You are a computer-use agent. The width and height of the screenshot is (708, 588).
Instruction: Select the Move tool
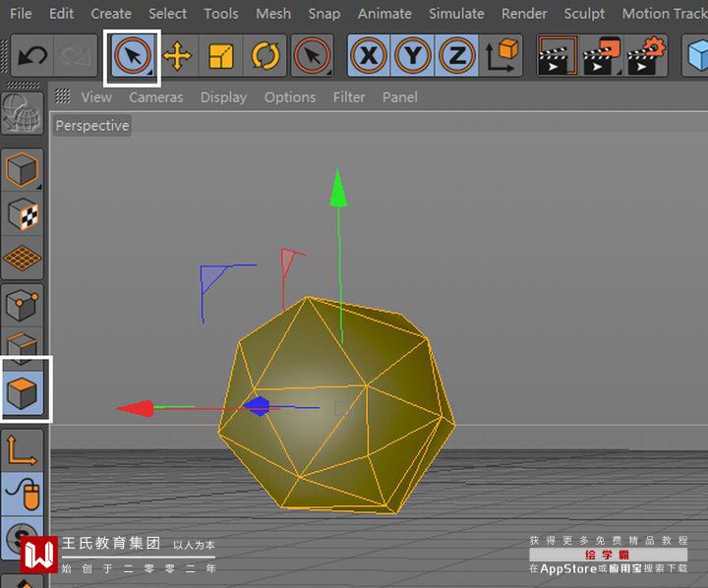pyautogui.click(x=177, y=56)
